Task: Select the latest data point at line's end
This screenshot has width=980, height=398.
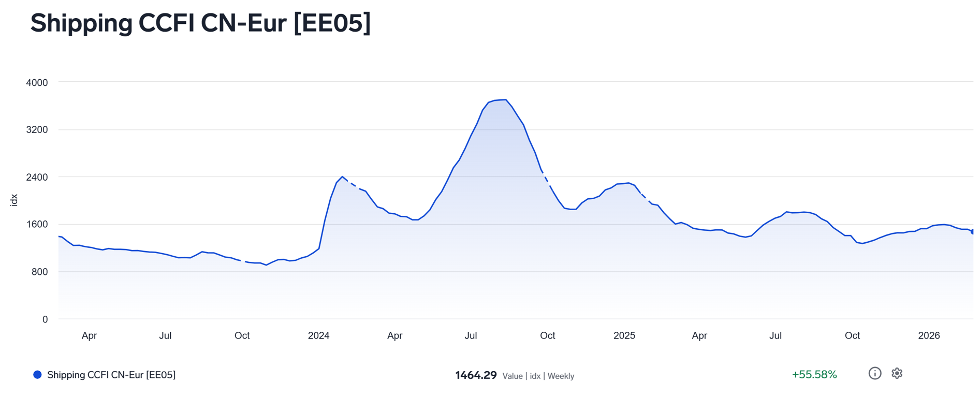Action: 972,231
